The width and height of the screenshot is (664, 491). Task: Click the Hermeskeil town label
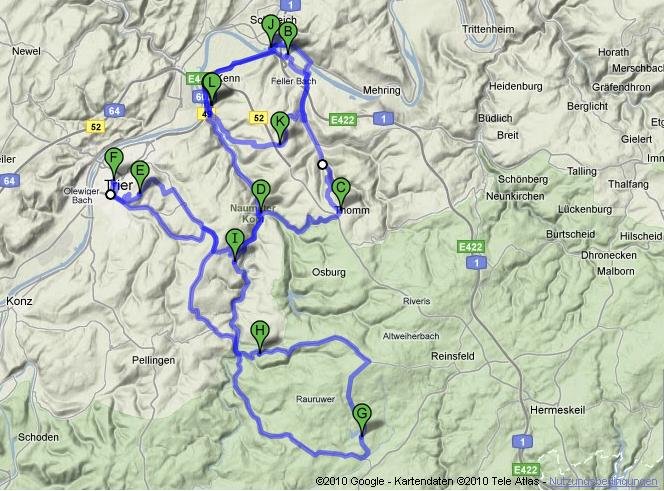(557, 410)
